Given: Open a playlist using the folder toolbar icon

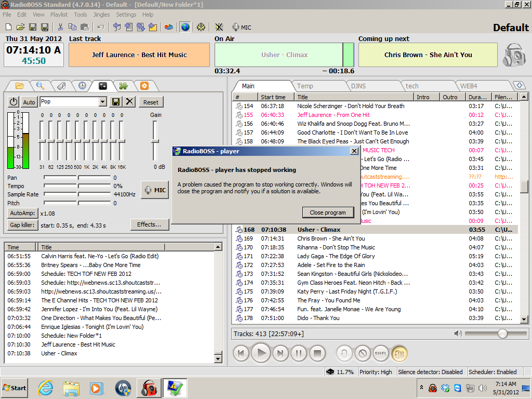Looking at the screenshot, I should (20, 27).
